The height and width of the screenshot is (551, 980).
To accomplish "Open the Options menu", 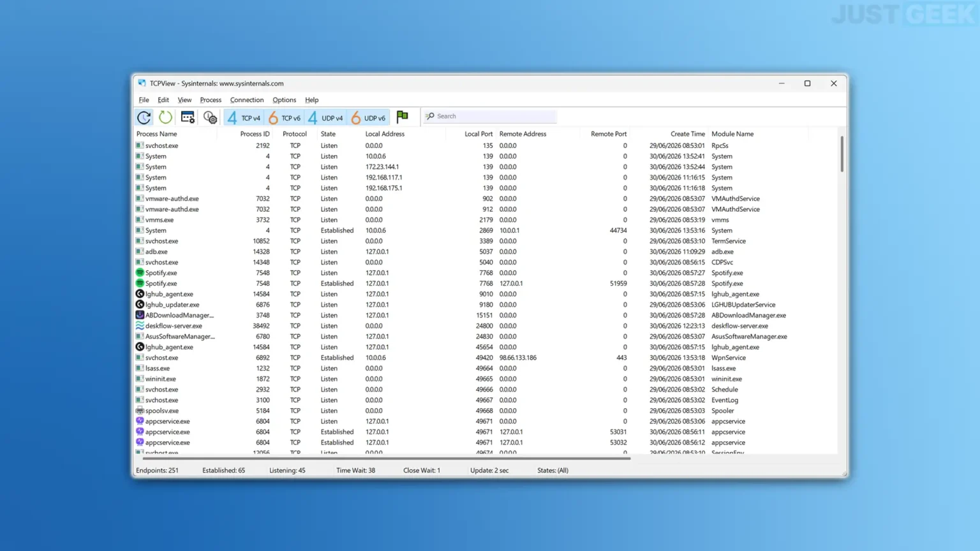I will click(x=284, y=100).
